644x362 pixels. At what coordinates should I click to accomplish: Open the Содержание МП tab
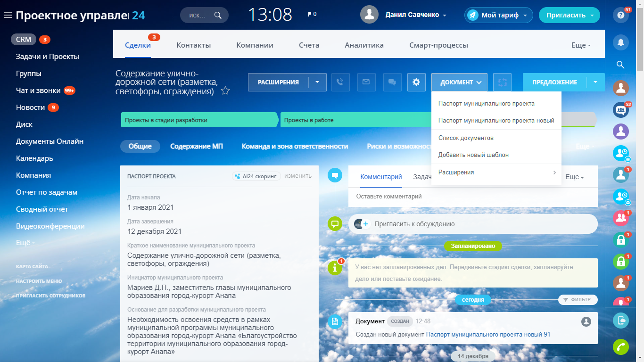[197, 146]
